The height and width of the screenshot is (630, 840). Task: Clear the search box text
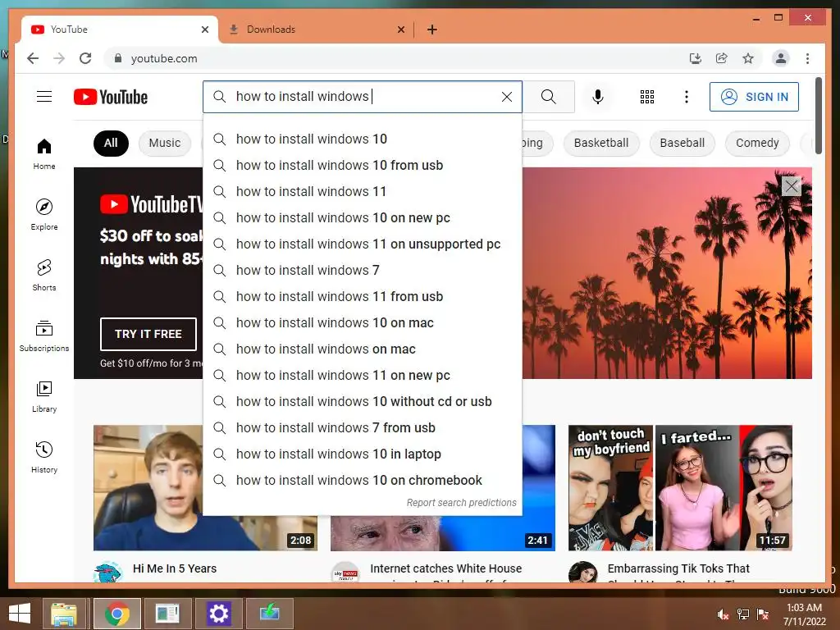506,97
